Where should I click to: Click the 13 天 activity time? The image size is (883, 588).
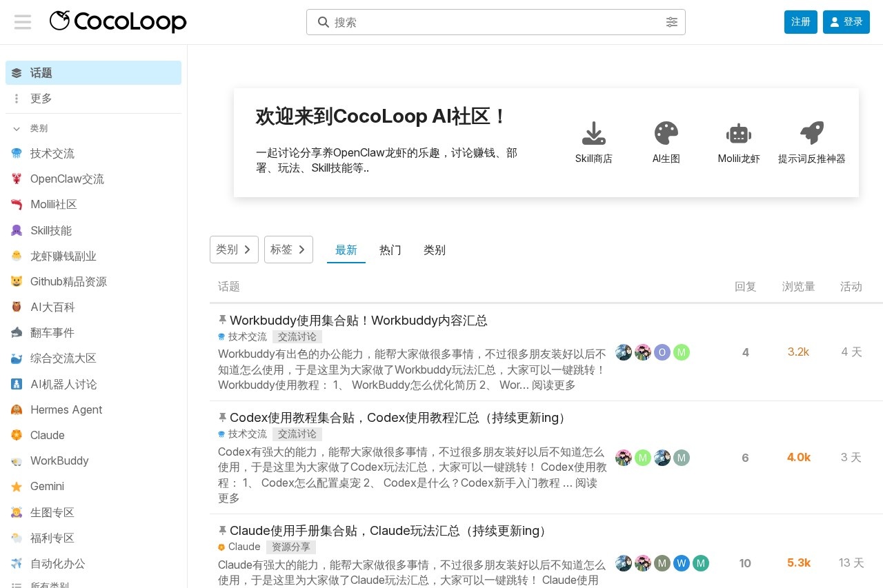click(851, 563)
